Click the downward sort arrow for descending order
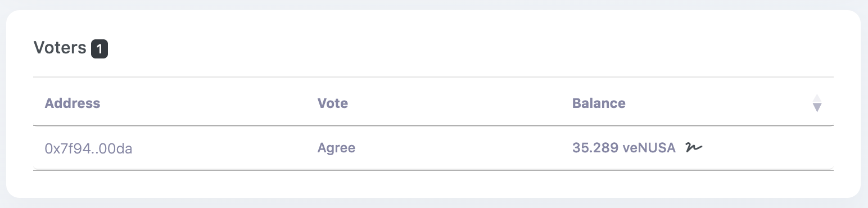 (817, 108)
